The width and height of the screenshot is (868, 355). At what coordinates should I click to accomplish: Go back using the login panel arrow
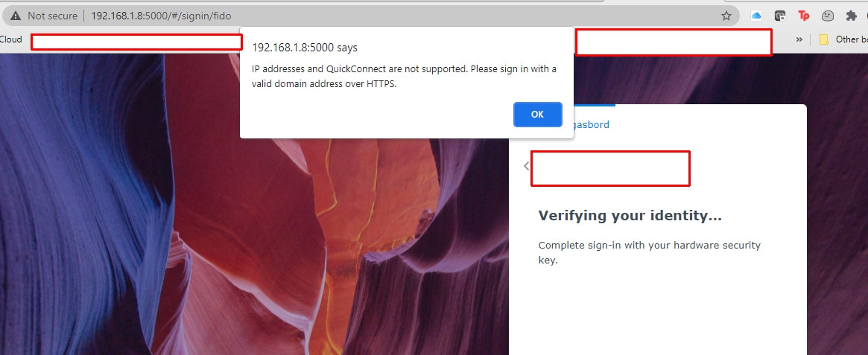tap(526, 166)
